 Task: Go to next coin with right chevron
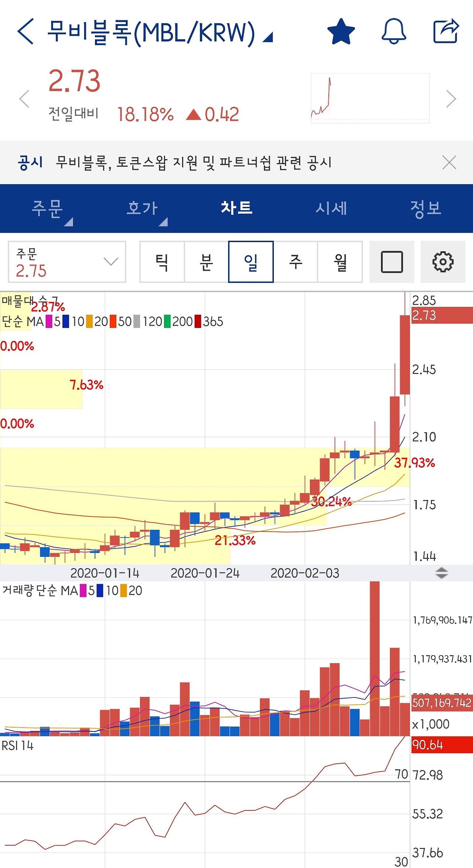point(451,99)
